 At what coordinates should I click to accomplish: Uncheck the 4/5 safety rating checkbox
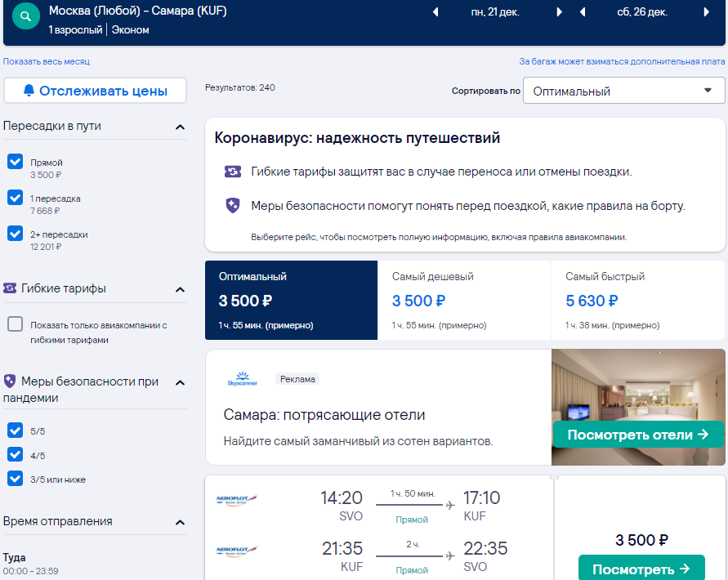click(x=16, y=454)
